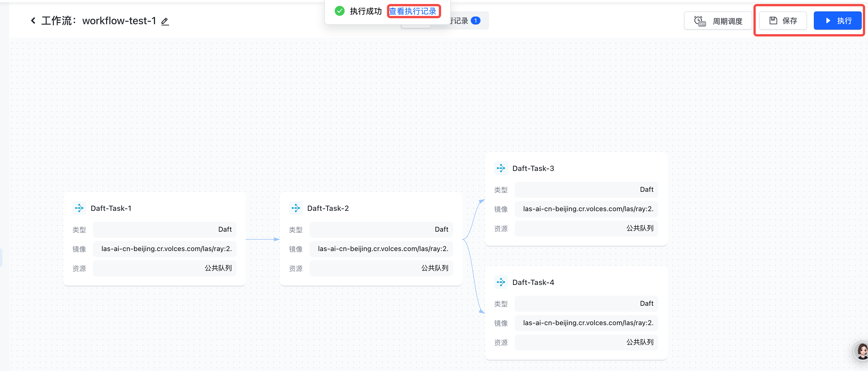Click Daft-Task-3 type Daft field

pyautogui.click(x=586, y=189)
